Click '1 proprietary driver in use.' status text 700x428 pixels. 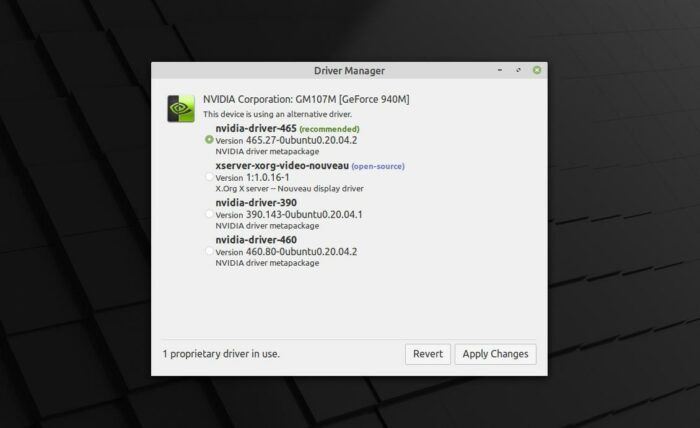tap(221, 354)
